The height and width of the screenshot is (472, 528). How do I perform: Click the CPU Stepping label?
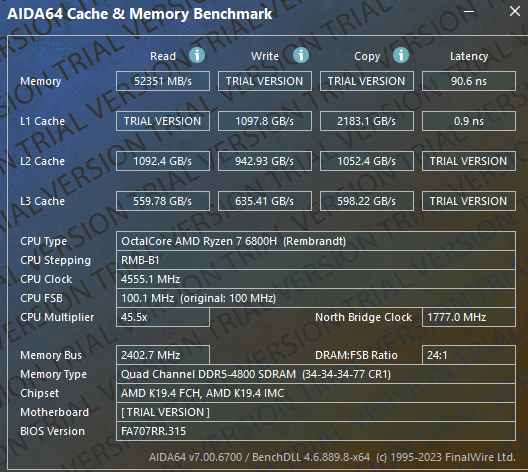point(56,261)
